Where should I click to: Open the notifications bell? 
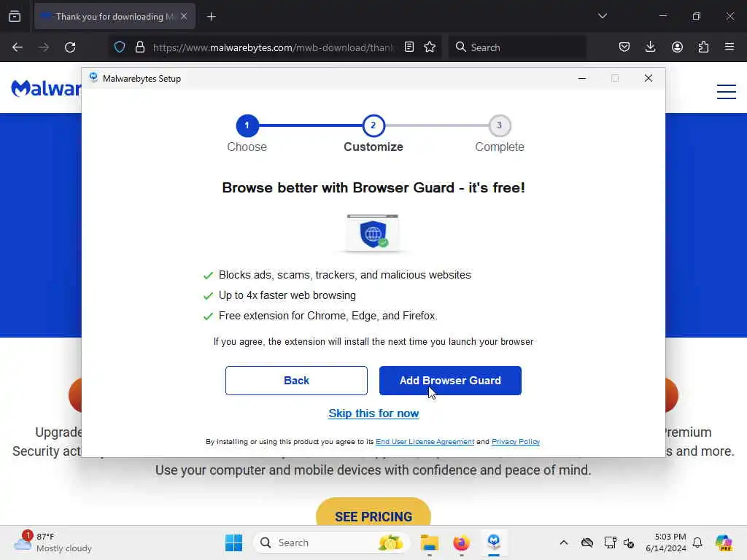tap(697, 542)
